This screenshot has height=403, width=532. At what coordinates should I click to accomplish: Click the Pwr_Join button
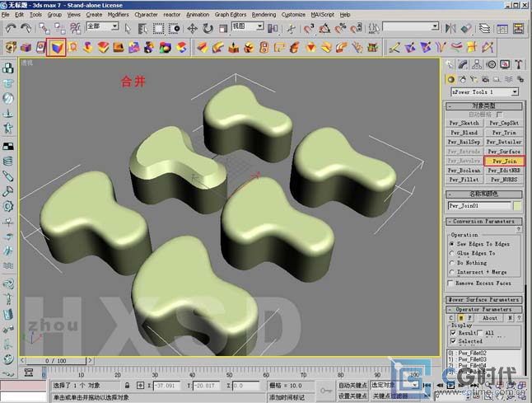(504, 161)
